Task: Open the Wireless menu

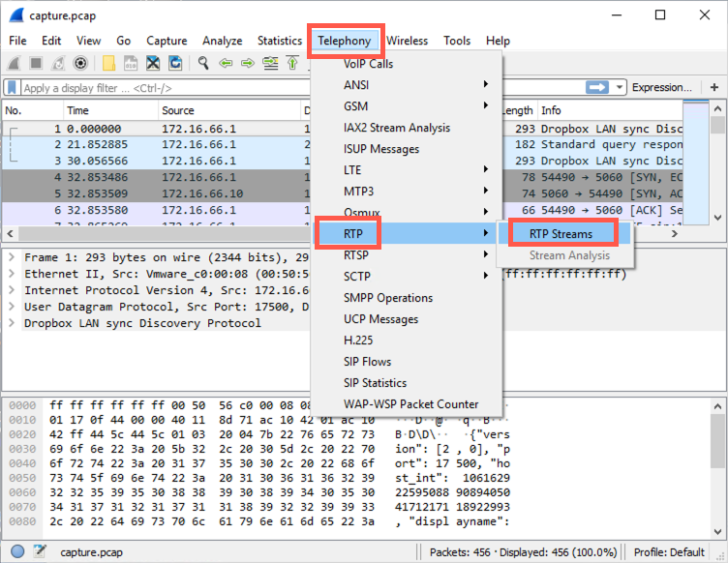Action: (407, 41)
